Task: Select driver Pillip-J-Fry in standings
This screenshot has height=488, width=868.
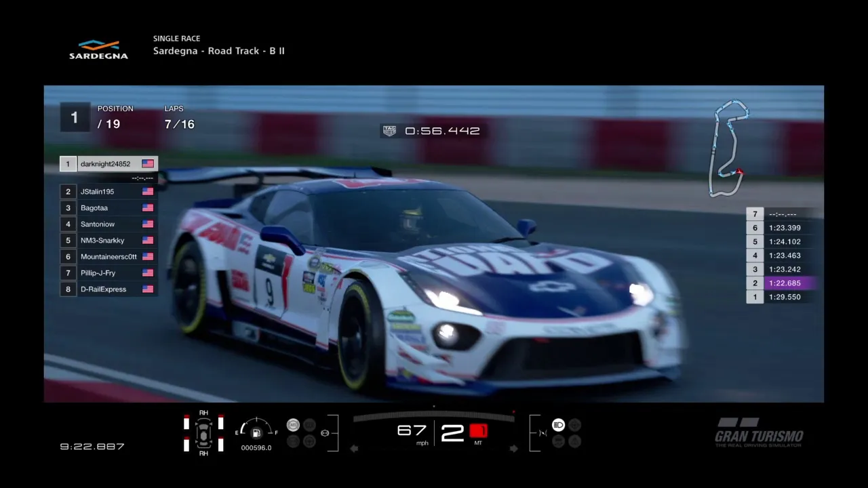Action: click(x=108, y=273)
